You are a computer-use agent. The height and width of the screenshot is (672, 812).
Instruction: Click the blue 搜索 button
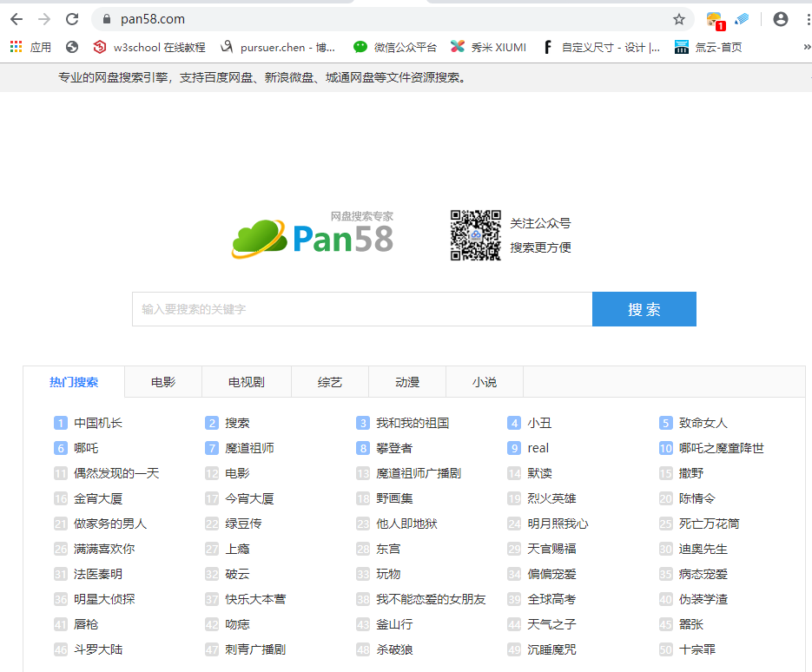point(644,309)
